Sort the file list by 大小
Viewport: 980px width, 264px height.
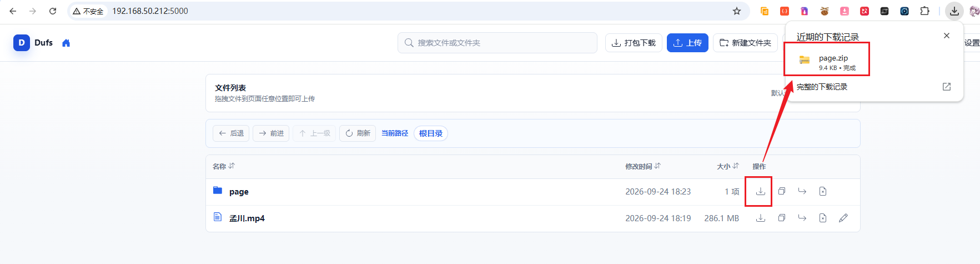[728, 166]
